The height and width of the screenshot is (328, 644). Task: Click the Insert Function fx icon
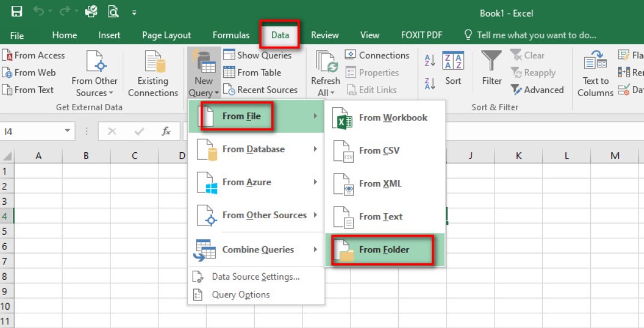[x=165, y=131]
